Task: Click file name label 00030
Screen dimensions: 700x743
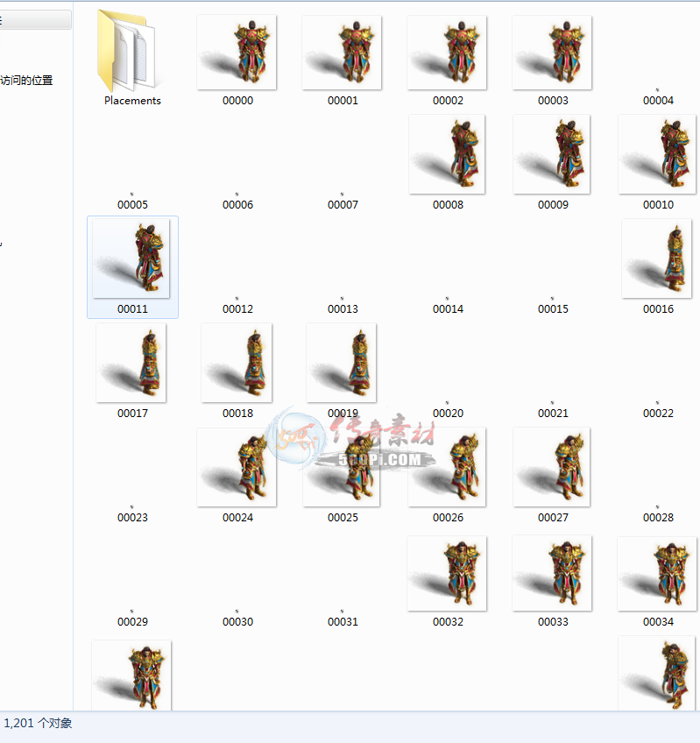Action: pyautogui.click(x=238, y=622)
